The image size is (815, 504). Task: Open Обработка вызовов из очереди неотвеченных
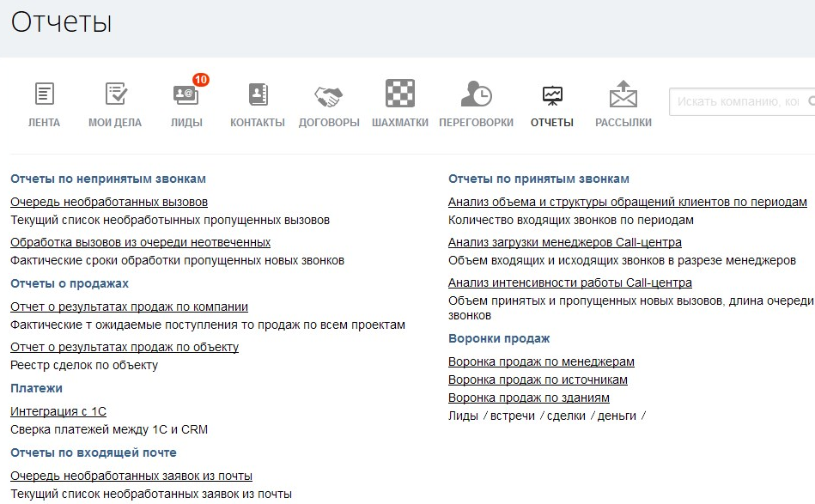point(140,243)
